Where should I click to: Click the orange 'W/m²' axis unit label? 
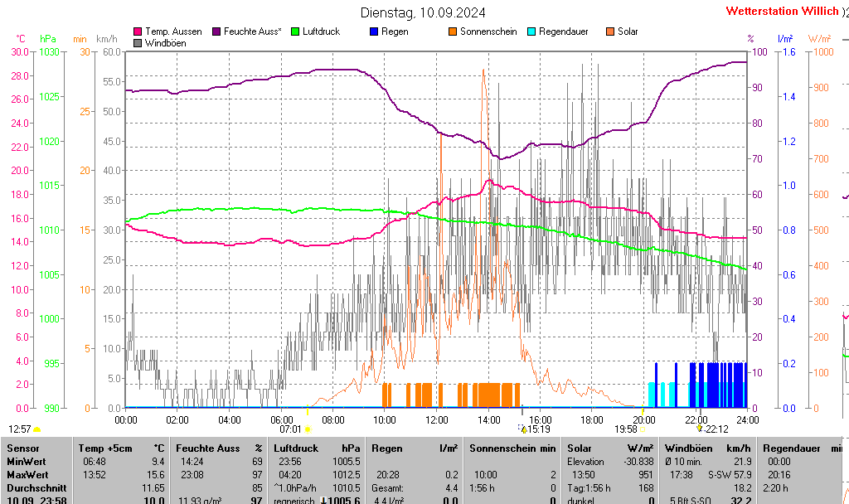(x=819, y=39)
